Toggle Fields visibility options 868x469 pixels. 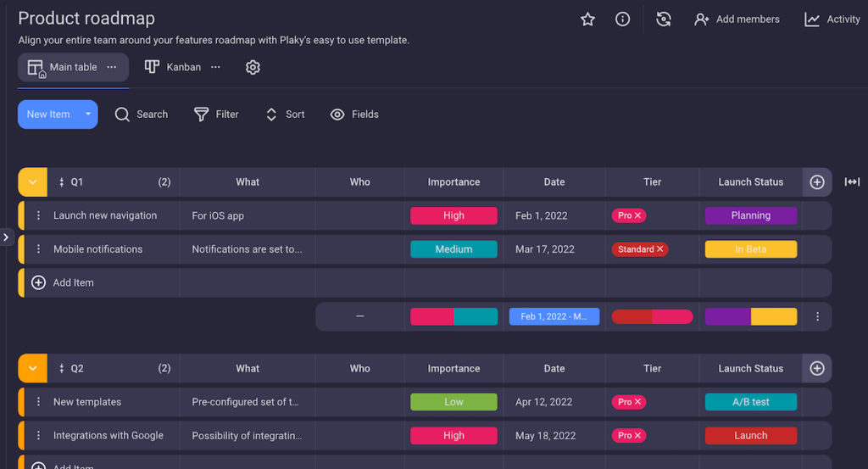click(x=354, y=114)
